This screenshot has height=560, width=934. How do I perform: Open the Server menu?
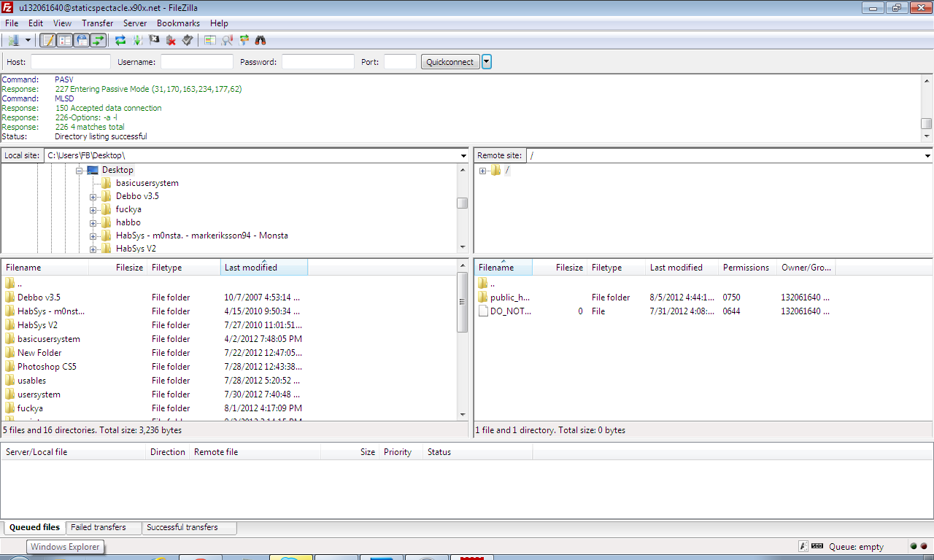click(x=135, y=23)
